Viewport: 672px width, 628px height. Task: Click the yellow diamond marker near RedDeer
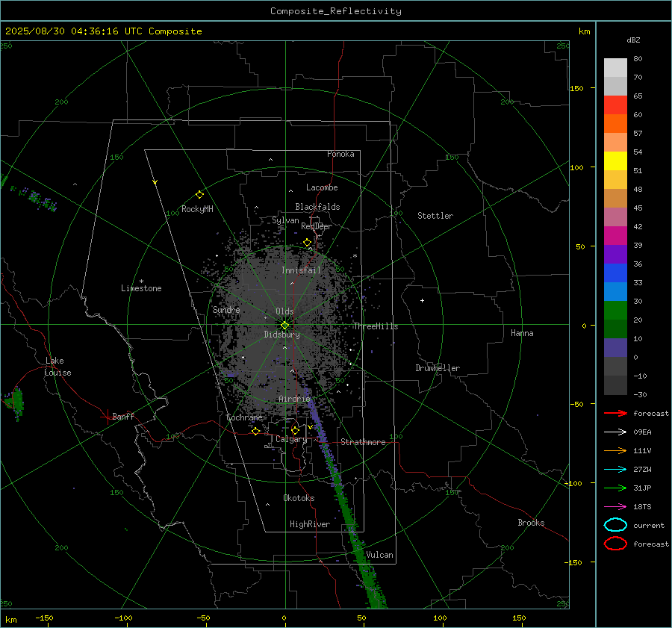click(307, 243)
